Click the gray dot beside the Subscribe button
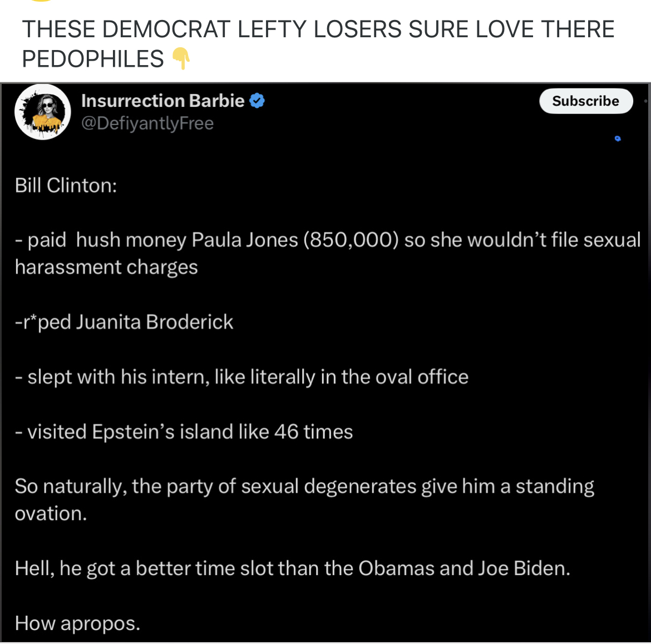Screen dimensions: 651x644 (x=645, y=101)
